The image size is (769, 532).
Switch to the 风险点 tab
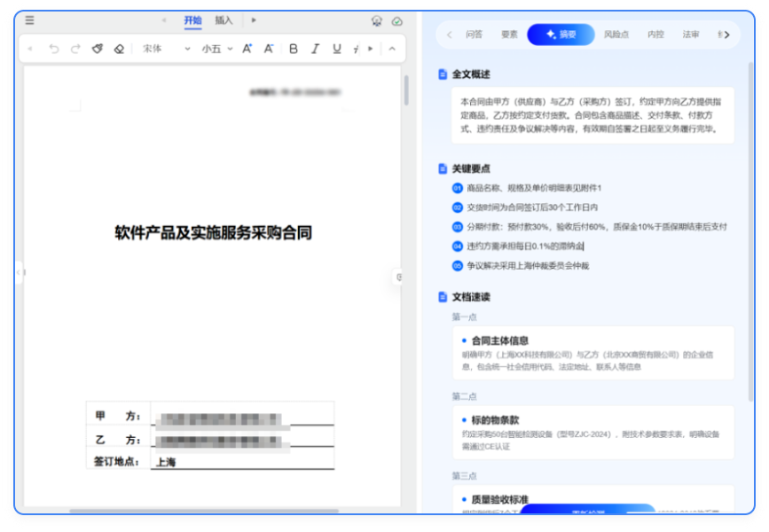[x=616, y=35]
